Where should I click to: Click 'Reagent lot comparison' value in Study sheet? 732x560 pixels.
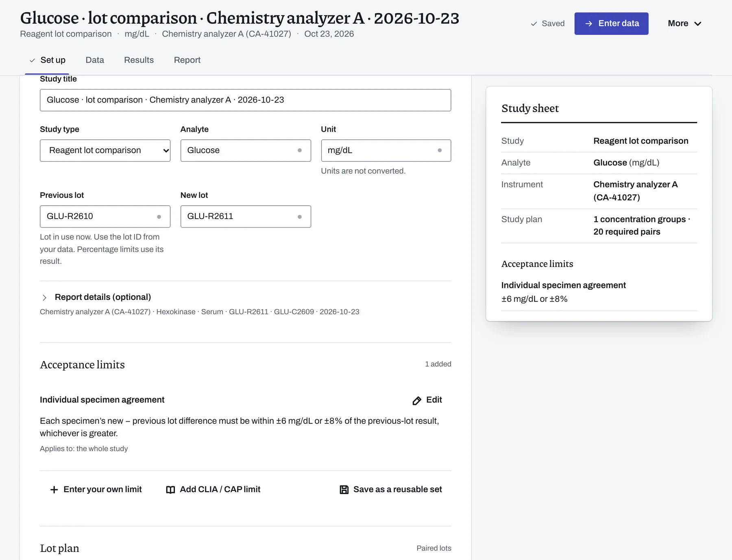(641, 141)
